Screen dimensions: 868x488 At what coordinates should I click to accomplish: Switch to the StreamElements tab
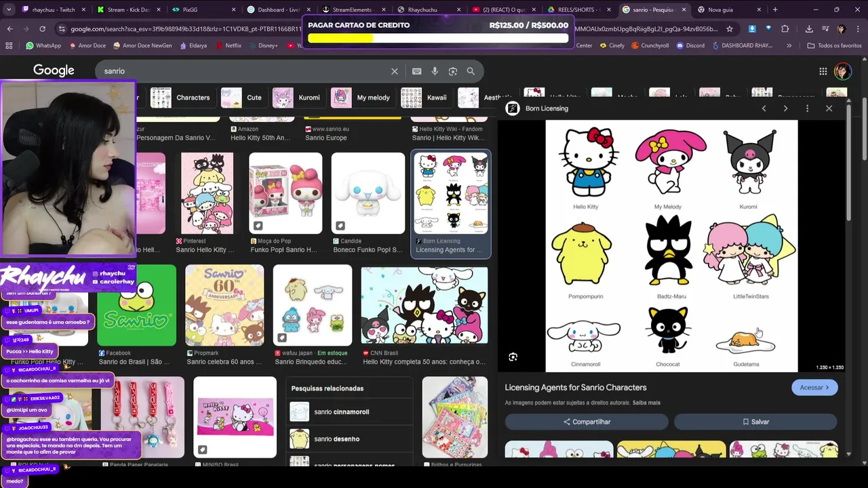coord(352,9)
